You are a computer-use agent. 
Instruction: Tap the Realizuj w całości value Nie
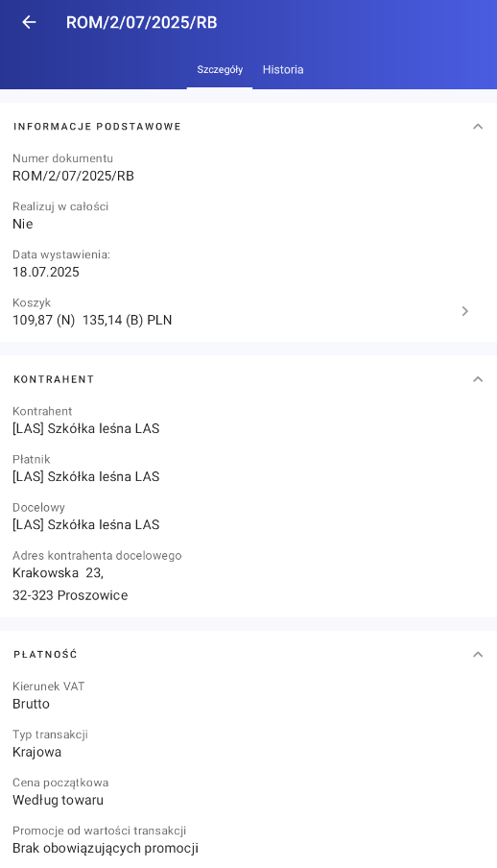(23, 224)
